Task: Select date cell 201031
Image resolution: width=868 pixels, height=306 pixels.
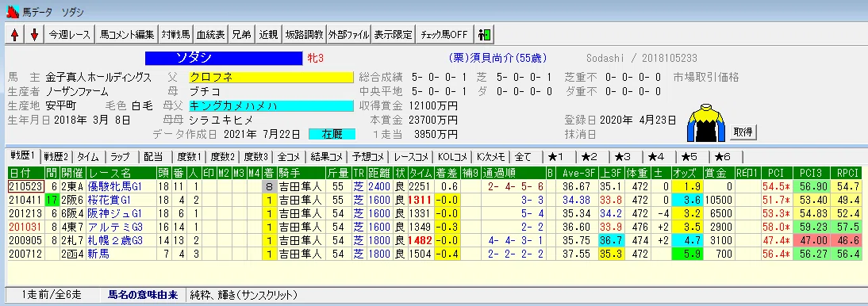Action: coord(26,227)
